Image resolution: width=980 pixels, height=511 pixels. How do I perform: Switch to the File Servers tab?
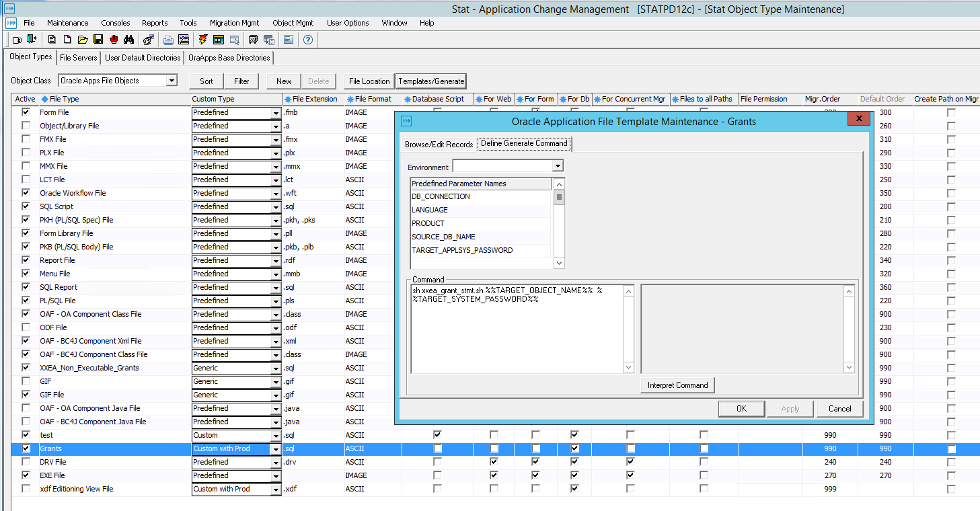[x=79, y=58]
